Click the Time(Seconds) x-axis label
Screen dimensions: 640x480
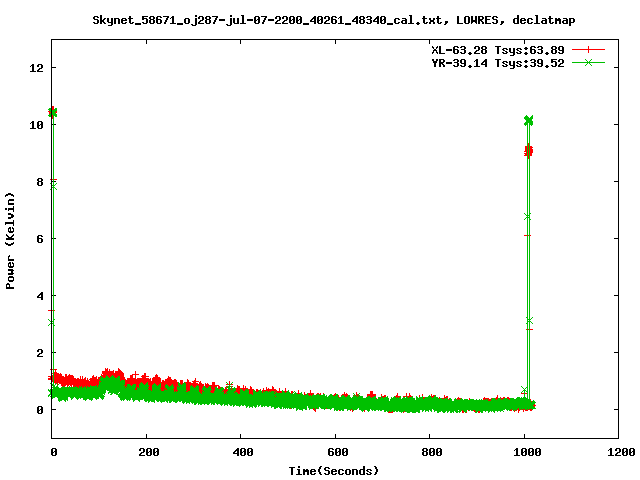pyautogui.click(x=333, y=471)
